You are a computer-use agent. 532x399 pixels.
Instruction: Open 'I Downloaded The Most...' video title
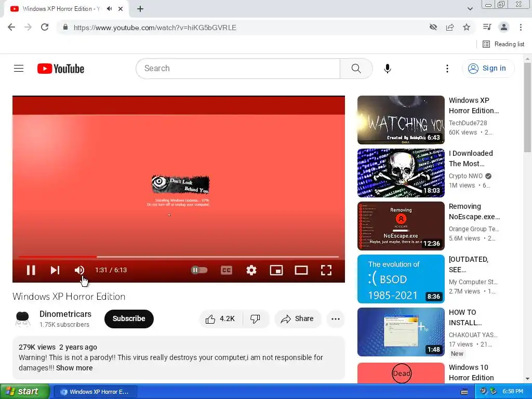coord(471,158)
